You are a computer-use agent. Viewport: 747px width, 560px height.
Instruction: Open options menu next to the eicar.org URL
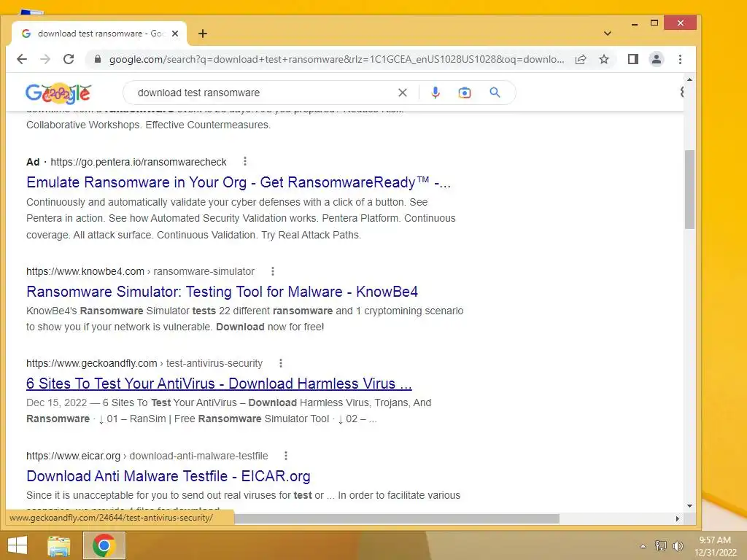tap(286, 456)
